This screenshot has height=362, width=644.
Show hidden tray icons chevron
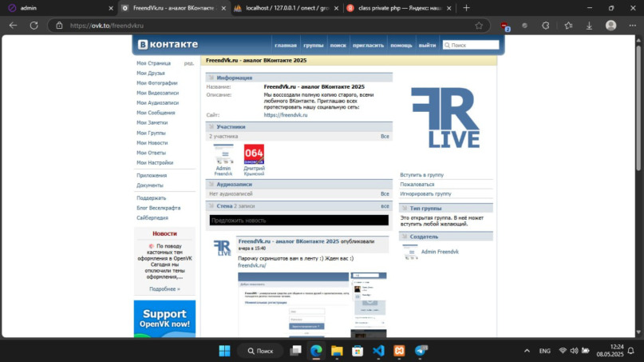pyautogui.click(x=527, y=351)
